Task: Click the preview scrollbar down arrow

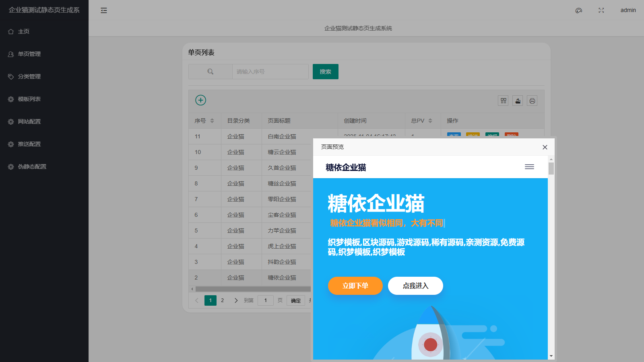Action: click(551, 356)
